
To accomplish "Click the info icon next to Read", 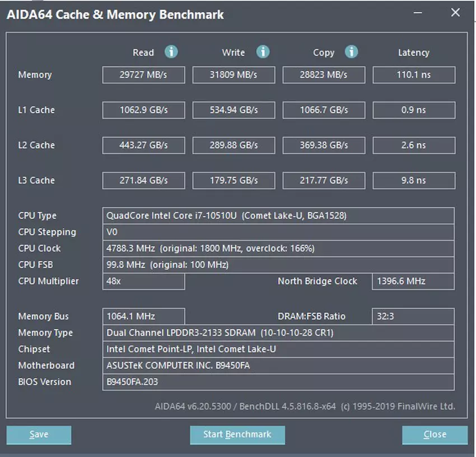I will (171, 52).
